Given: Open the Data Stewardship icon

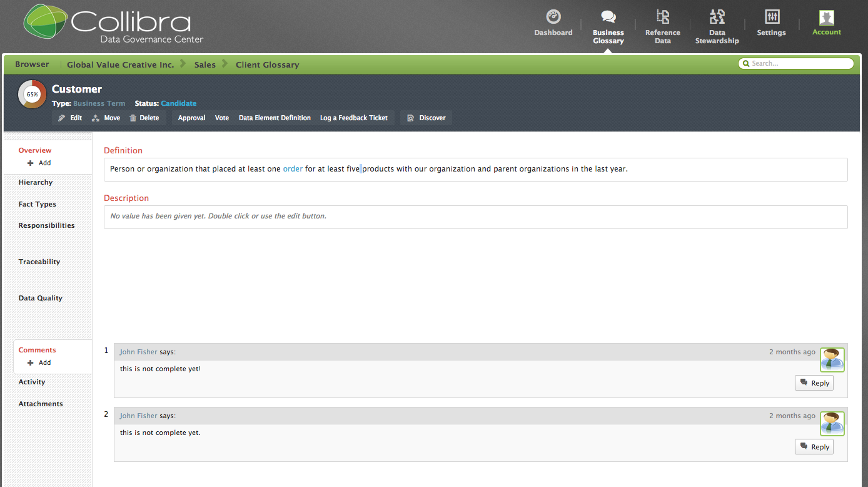Looking at the screenshot, I should pyautogui.click(x=717, y=17).
